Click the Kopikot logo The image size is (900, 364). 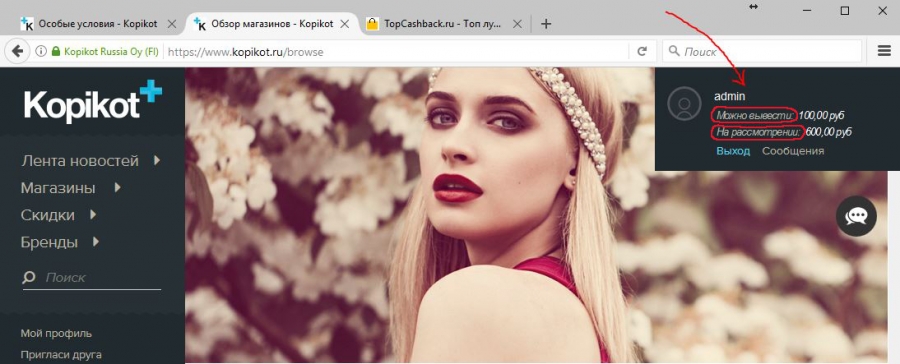click(x=93, y=102)
